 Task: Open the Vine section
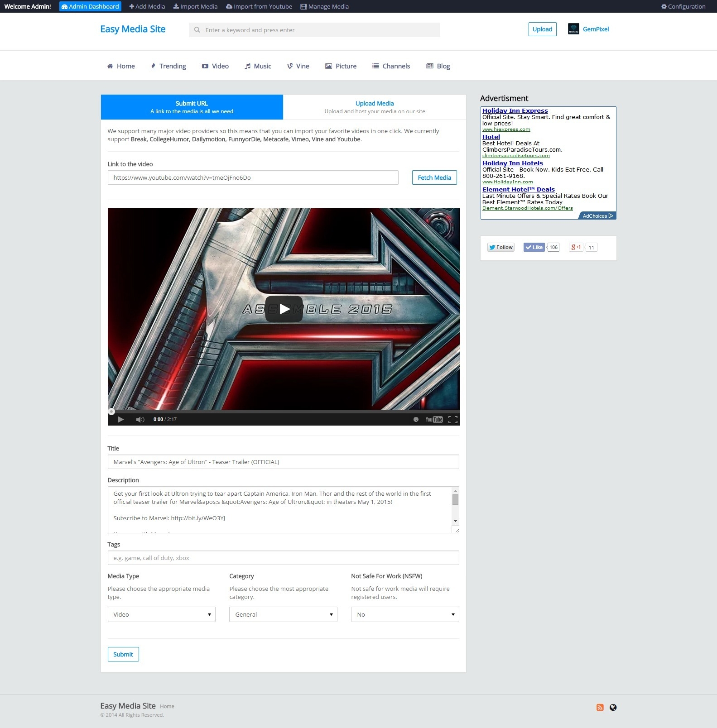(298, 66)
